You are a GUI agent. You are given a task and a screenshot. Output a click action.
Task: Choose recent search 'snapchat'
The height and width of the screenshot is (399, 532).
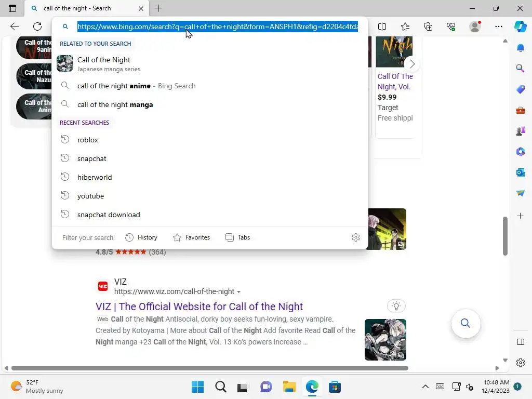pyautogui.click(x=210, y=158)
